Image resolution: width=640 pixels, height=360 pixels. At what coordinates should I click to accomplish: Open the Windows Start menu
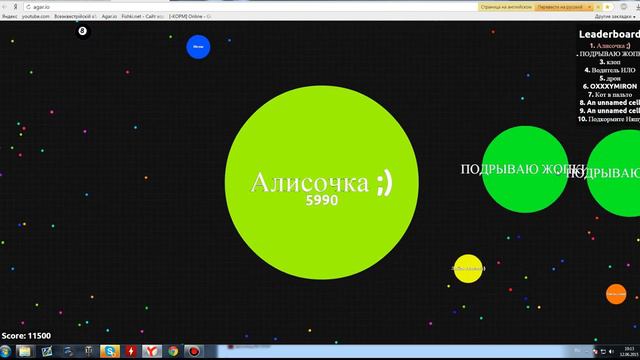point(5,351)
